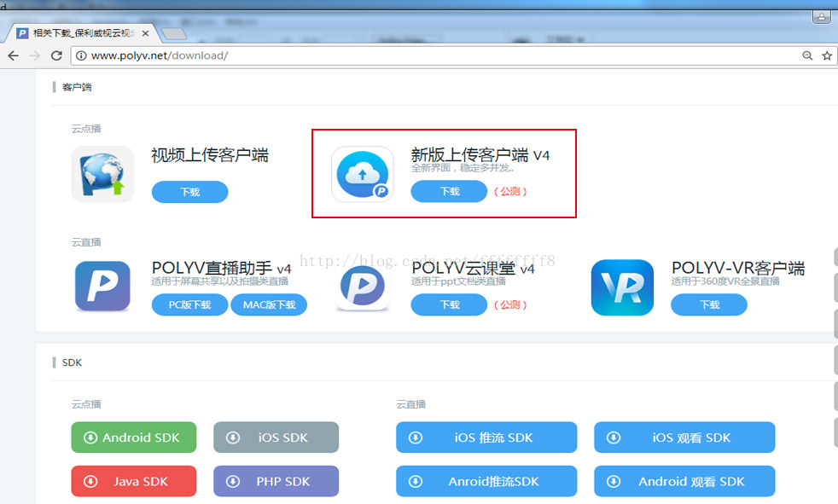This screenshot has height=504, width=838.
Task: Bookmark this page with the star icon
Action: click(827, 55)
